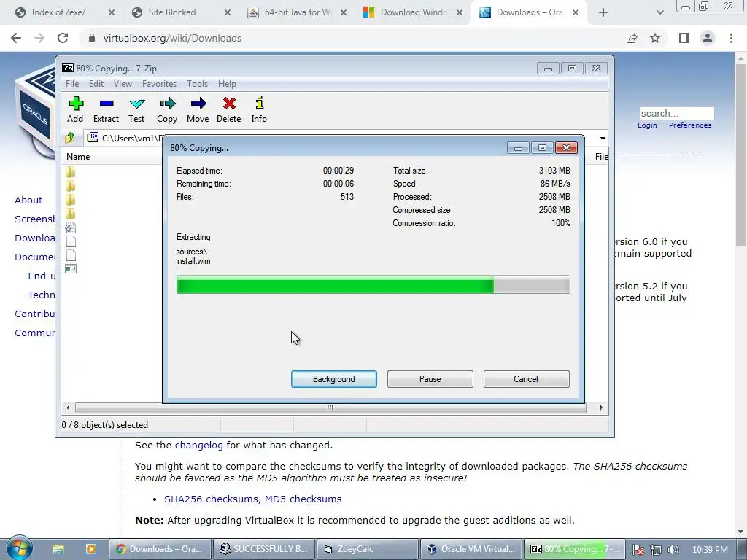Click the Delete toolbar icon
The width and height of the screenshot is (747, 560).
pos(228,109)
